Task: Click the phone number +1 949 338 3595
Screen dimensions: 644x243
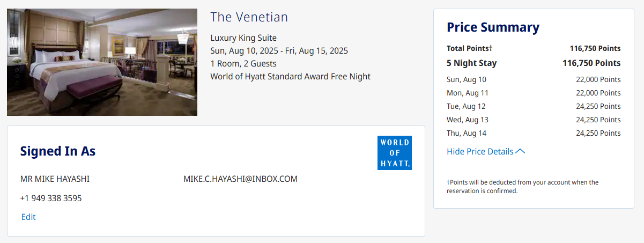Action: tap(51, 198)
